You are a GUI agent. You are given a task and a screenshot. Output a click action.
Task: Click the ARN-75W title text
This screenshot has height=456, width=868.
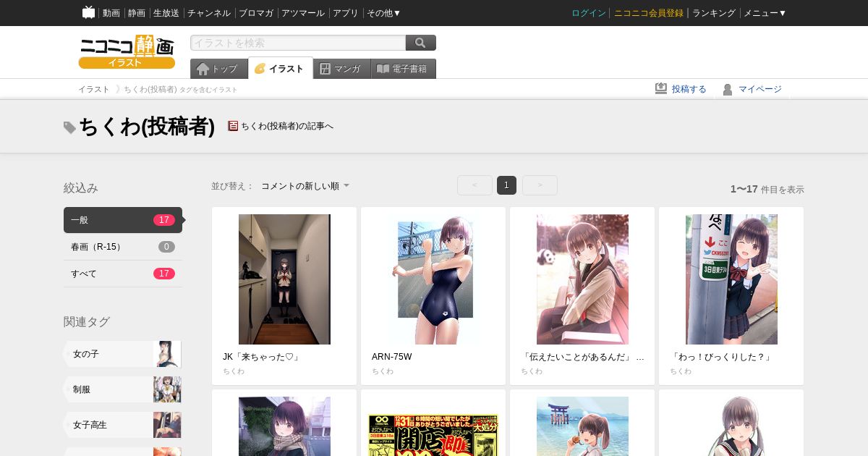pos(391,357)
